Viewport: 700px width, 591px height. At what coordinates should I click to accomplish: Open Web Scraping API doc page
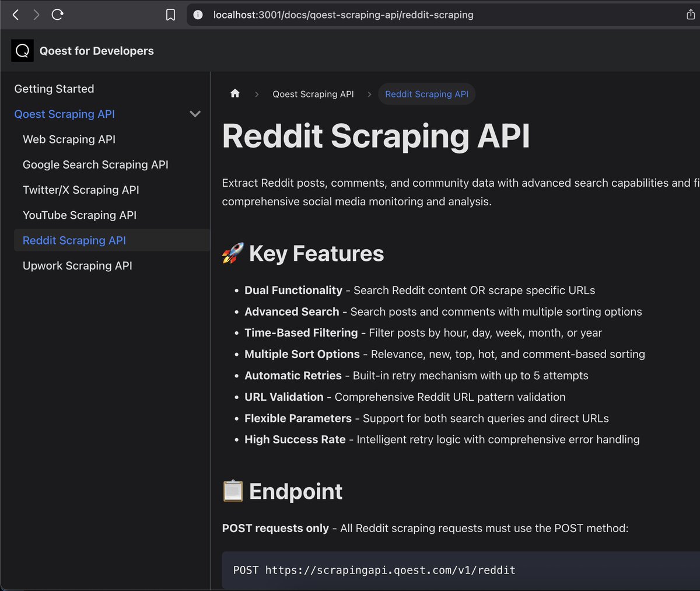point(69,139)
